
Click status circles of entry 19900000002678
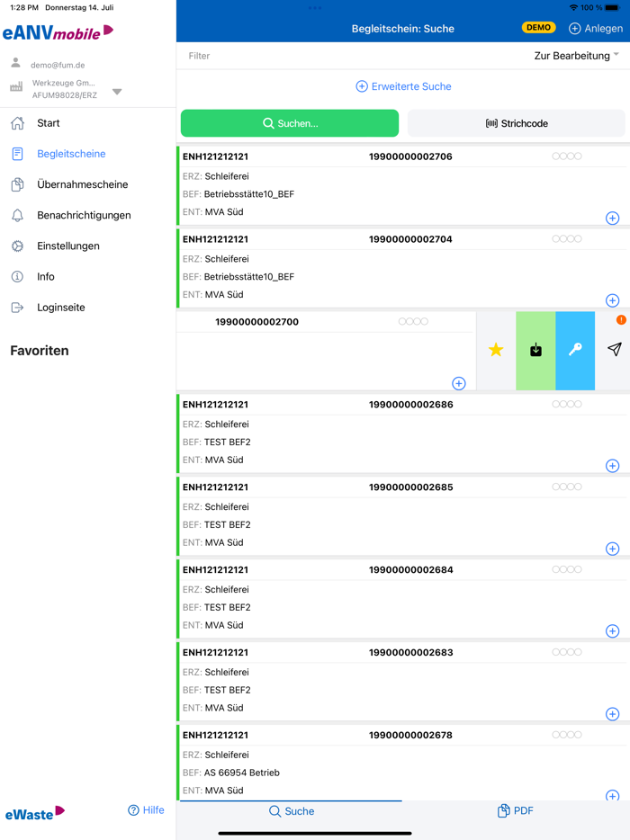[567, 735]
